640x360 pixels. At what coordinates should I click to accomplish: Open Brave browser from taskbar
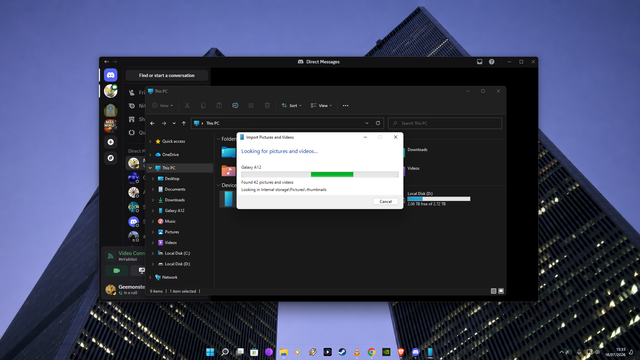(401, 352)
